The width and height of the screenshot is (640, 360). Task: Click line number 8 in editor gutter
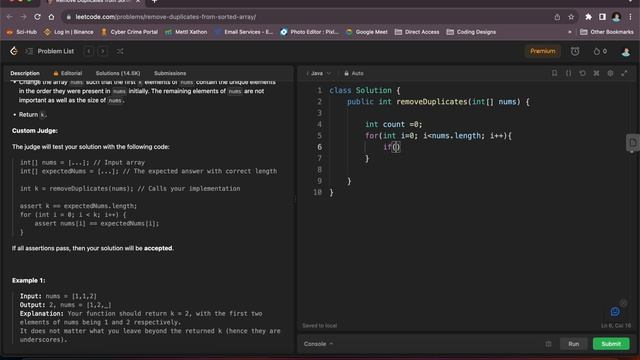(x=319, y=169)
